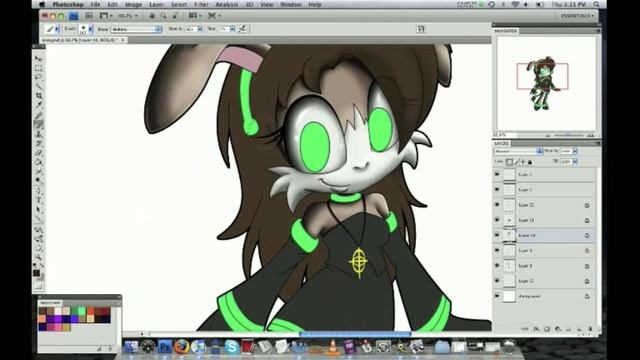Screen dimensions: 640x360
Task: Open the layer Opacity slider arrow
Action: click(x=575, y=151)
